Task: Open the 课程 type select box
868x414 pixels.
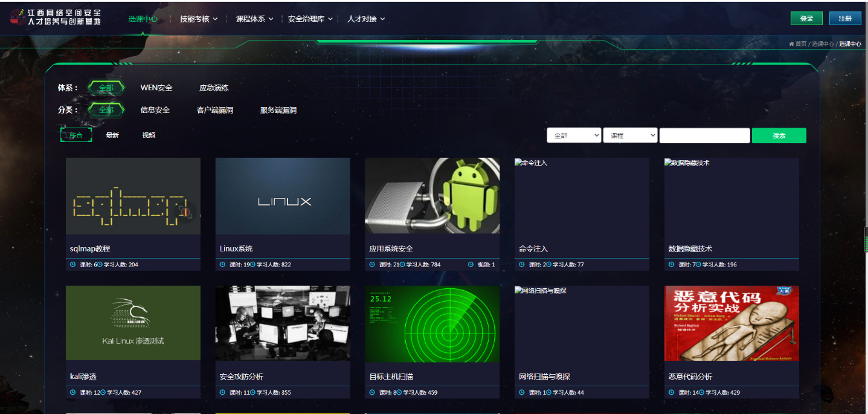Action: [x=631, y=135]
